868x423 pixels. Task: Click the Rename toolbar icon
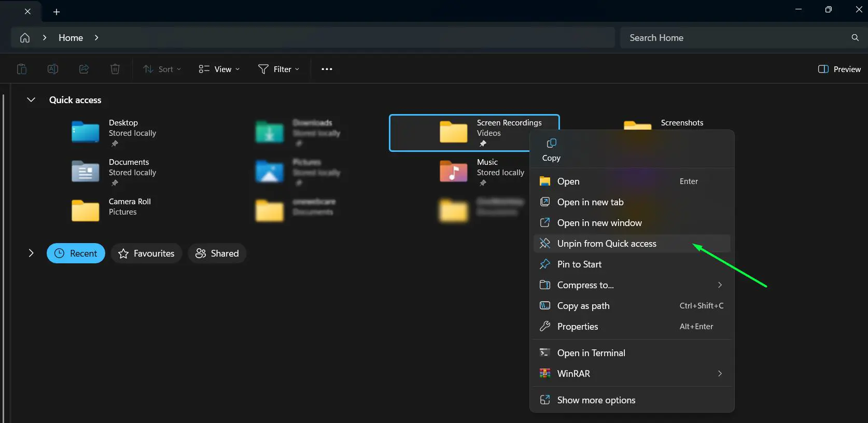click(53, 69)
